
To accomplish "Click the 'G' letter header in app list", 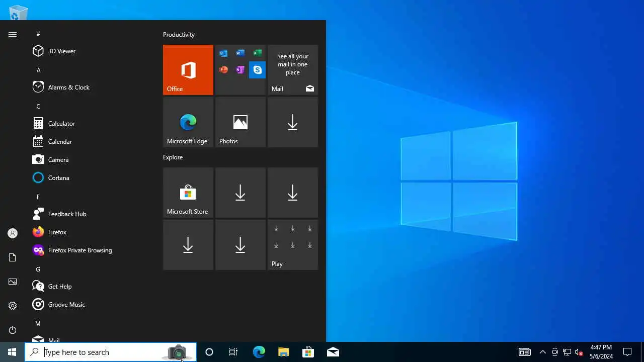I will [x=38, y=269].
